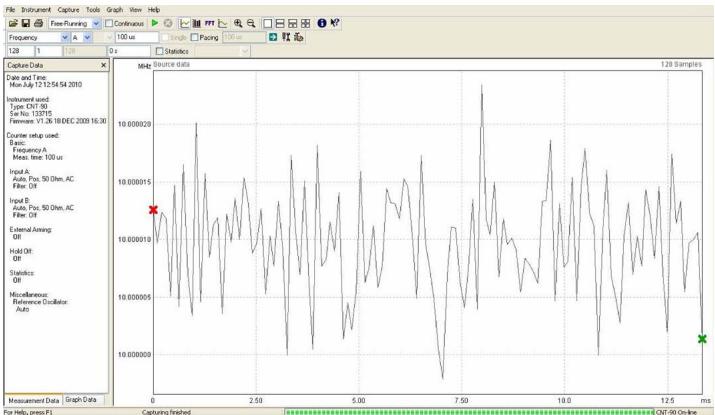Select the green X end cursor marker
Viewport: 715px width, 415px height.
tap(702, 339)
